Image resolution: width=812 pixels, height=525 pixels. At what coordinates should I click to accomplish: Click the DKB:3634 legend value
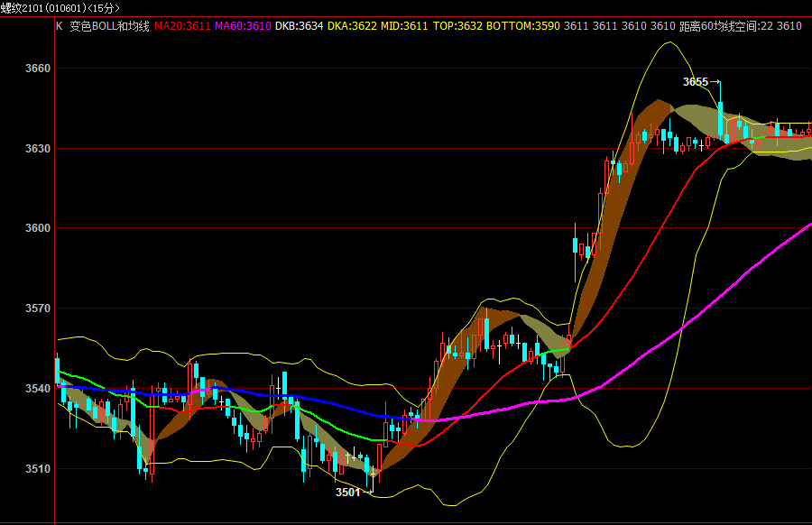(x=299, y=26)
